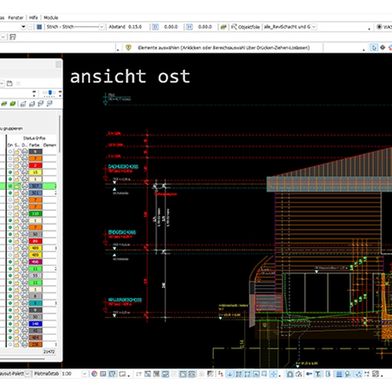Click the Abstand value field 0.15.0

pos(135,27)
